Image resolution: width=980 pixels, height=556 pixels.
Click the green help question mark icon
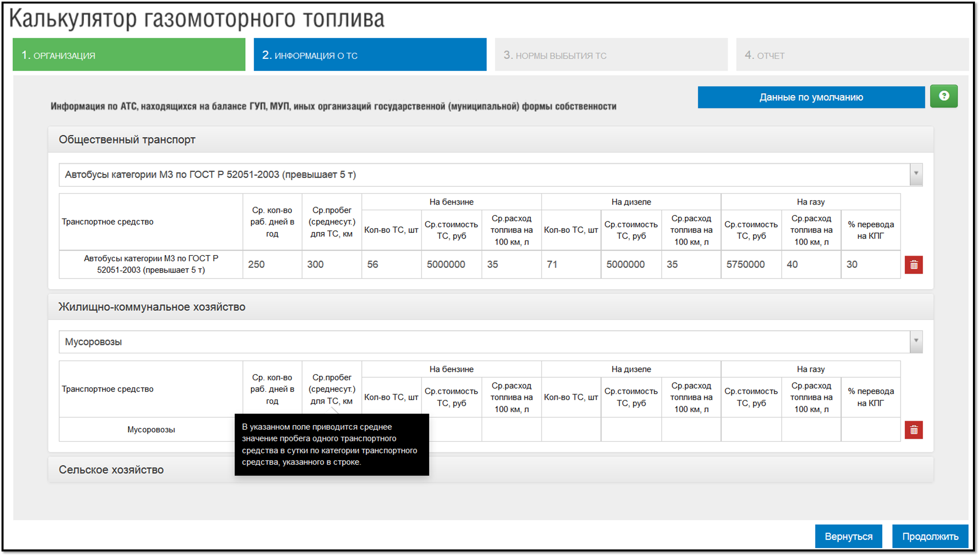944,96
